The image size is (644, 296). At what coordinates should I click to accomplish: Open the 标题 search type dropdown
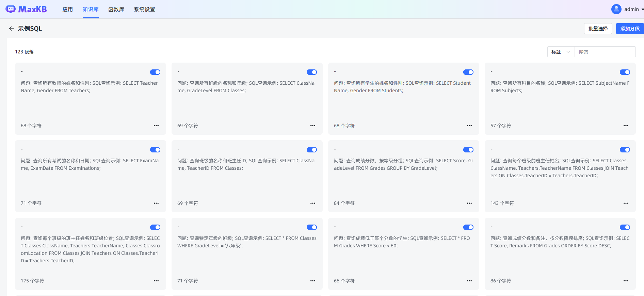561,52
